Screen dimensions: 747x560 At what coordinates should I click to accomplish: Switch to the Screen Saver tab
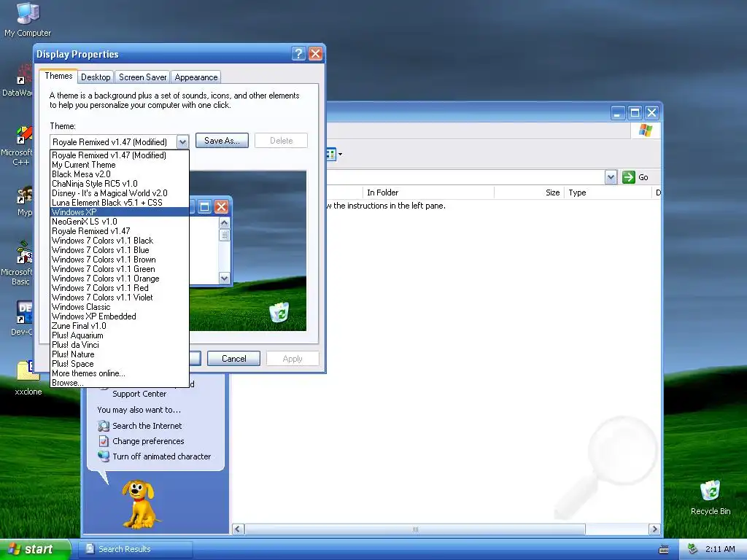point(142,77)
